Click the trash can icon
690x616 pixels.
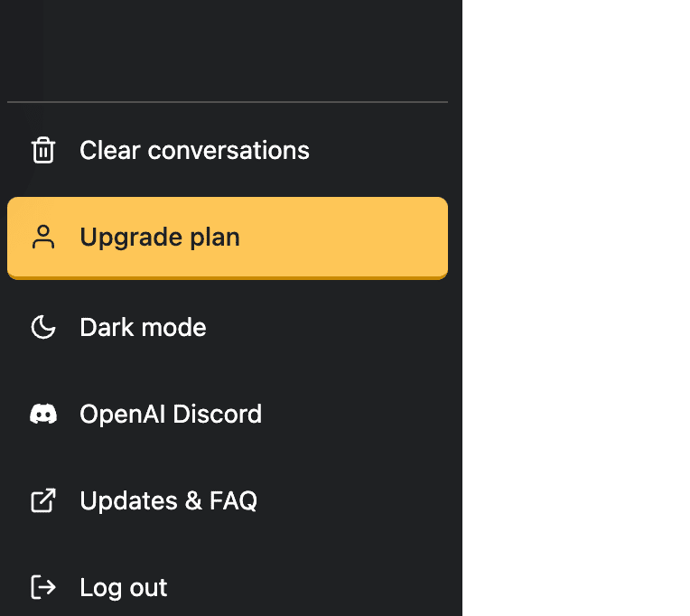click(43, 150)
